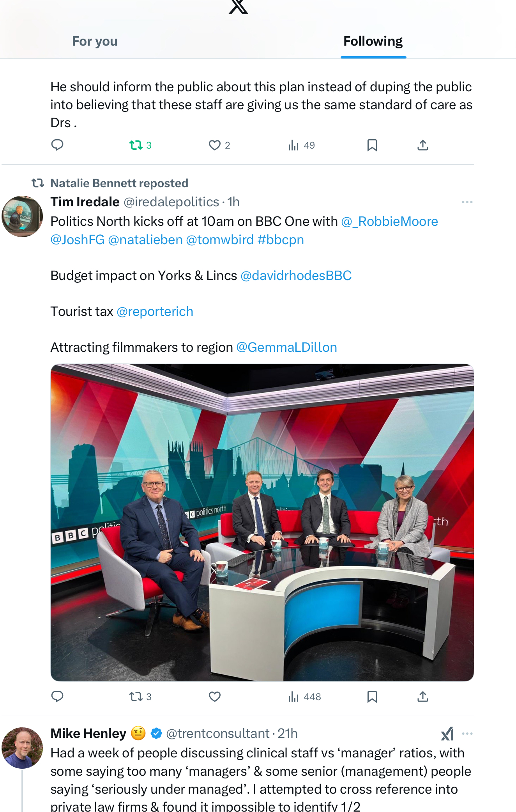Viewport: 516px width, 812px height.
Task: Bookmark the post about standard of care
Action: (x=372, y=145)
